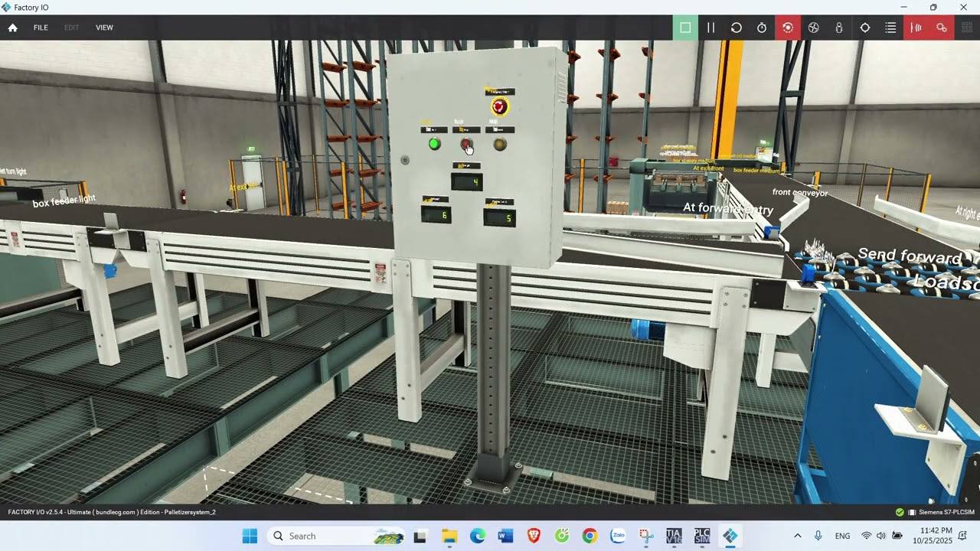Push the red button on control panel

point(466,144)
